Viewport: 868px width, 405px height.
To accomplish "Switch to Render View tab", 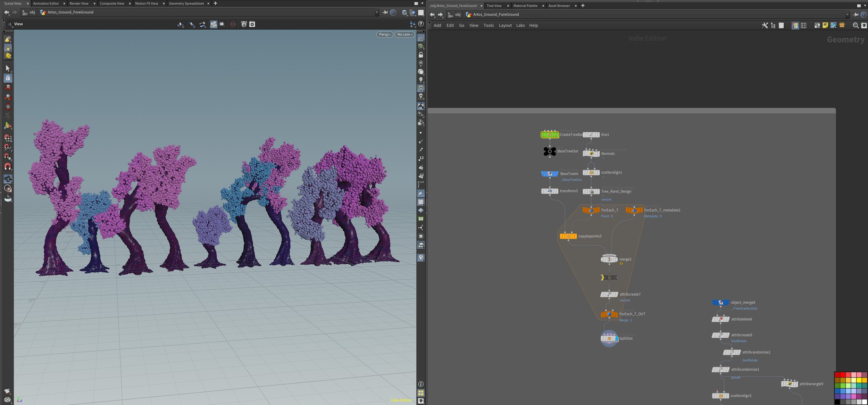I will (x=79, y=3).
